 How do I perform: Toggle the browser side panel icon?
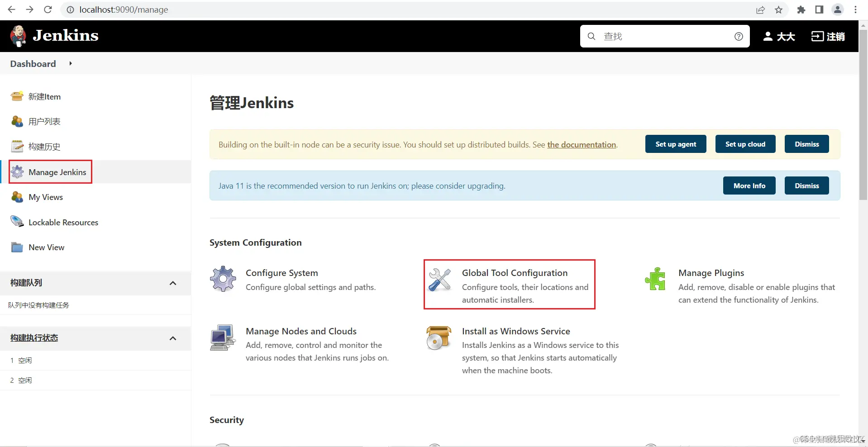click(819, 10)
